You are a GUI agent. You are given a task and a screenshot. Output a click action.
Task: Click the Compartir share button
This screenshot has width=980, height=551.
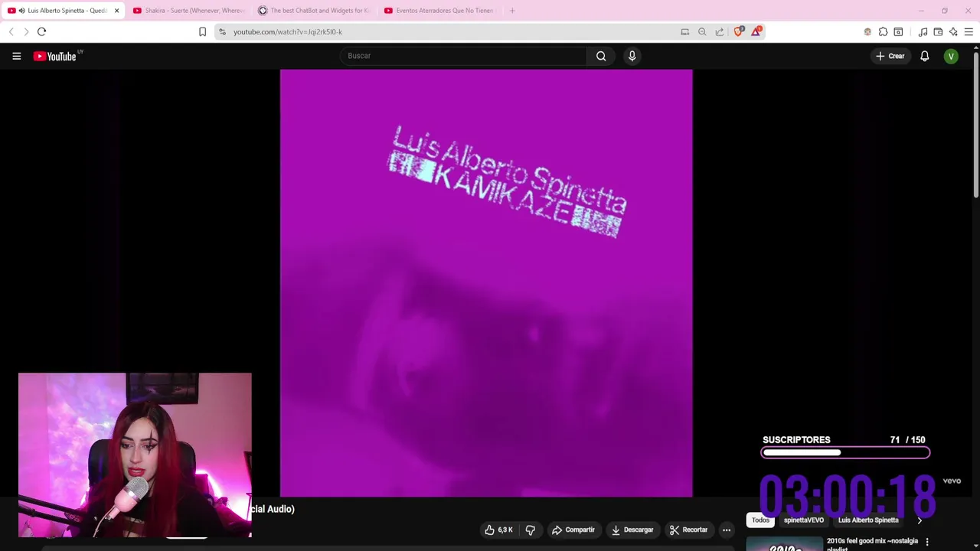pos(573,530)
